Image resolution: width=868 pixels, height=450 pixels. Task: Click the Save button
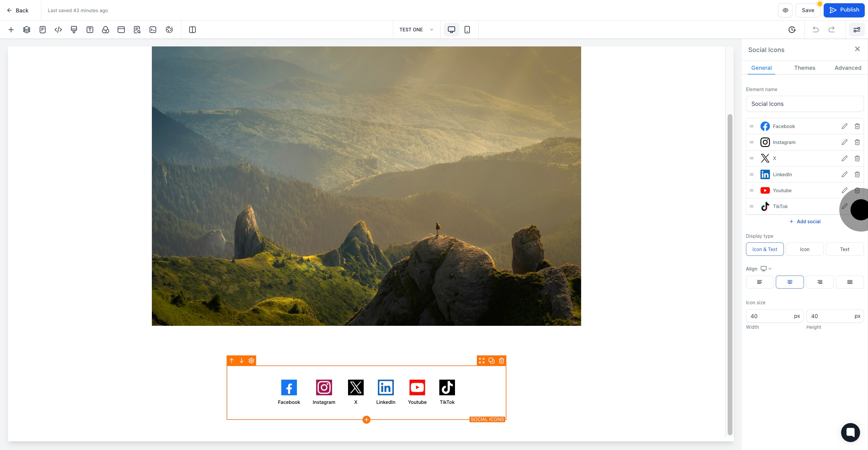tap(808, 10)
